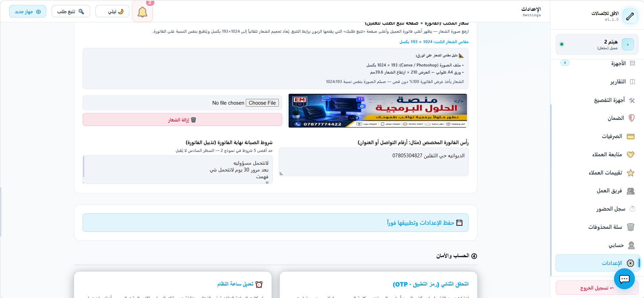Screen dimensions: 644x298
Task: Click the resize handle of header textarea
Action: (x=281, y=174)
